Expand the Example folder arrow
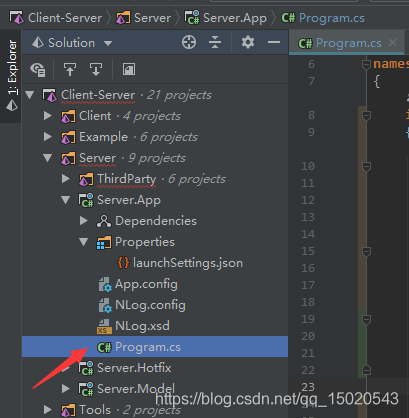Screen dimensions: 409x418 pos(48,137)
